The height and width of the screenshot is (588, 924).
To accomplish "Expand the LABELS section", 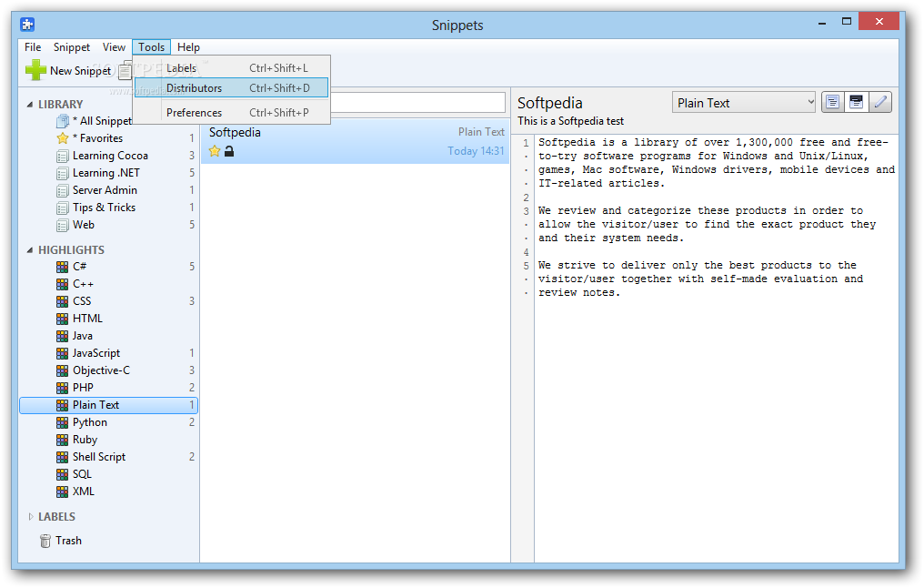I will [x=30, y=517].
